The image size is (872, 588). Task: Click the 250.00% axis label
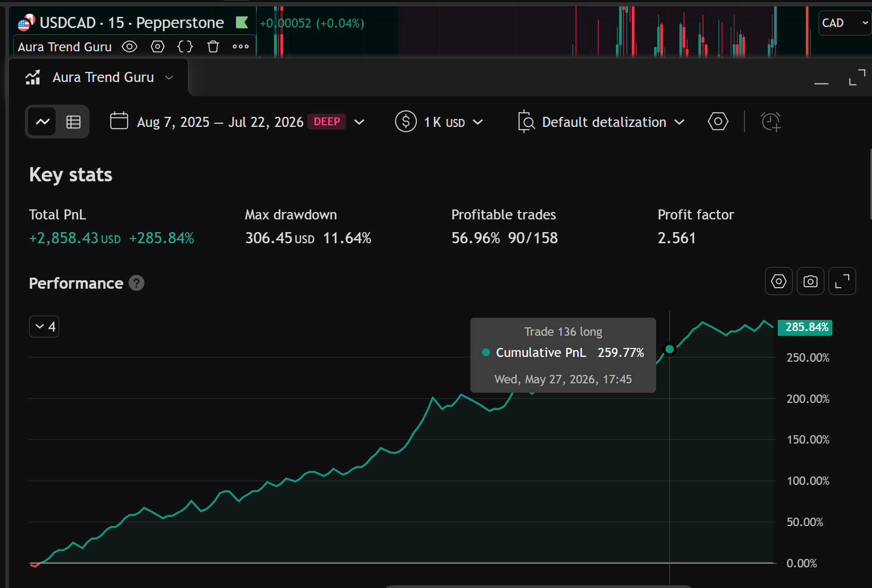point(808,357)
